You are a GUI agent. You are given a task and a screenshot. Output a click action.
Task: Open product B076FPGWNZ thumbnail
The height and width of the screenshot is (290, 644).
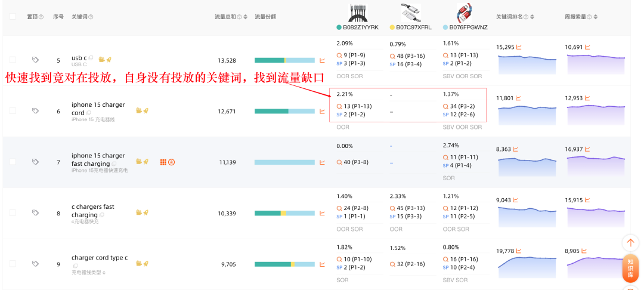coord(465,13)
